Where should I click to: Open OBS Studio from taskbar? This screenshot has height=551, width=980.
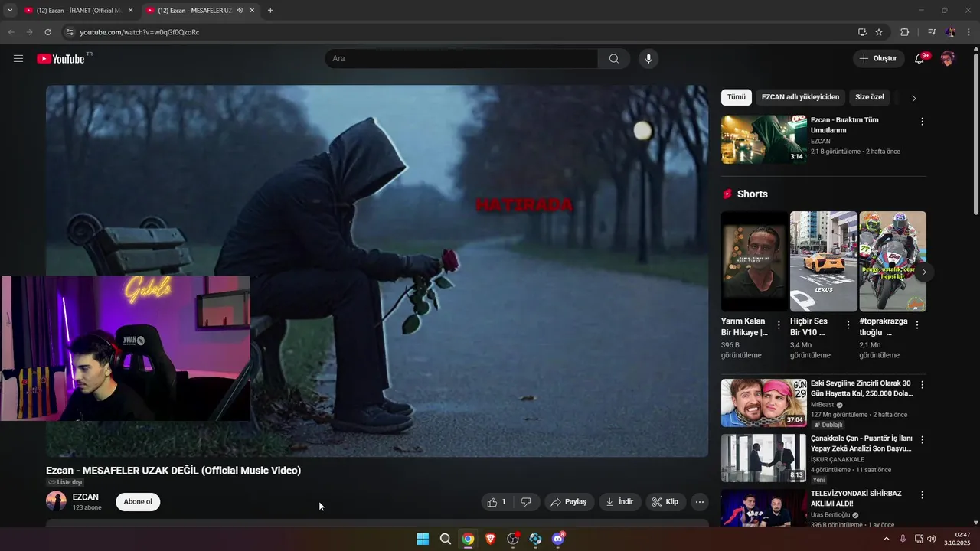click(513, 539)
